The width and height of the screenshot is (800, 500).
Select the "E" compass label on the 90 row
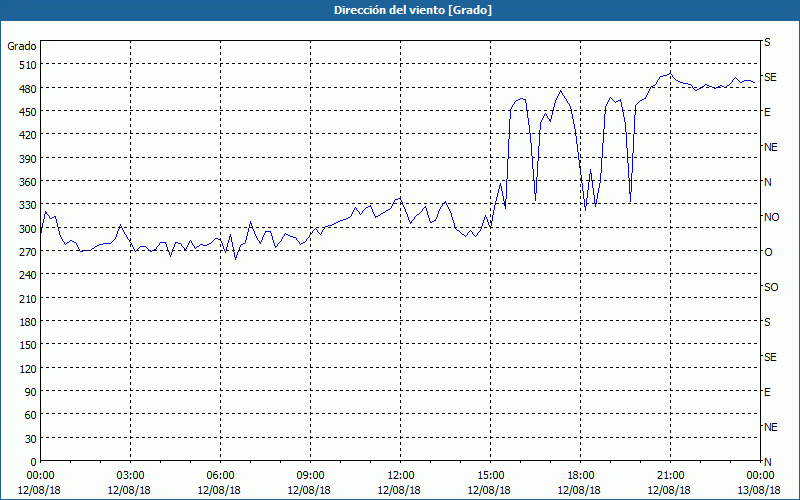(767, 392)
